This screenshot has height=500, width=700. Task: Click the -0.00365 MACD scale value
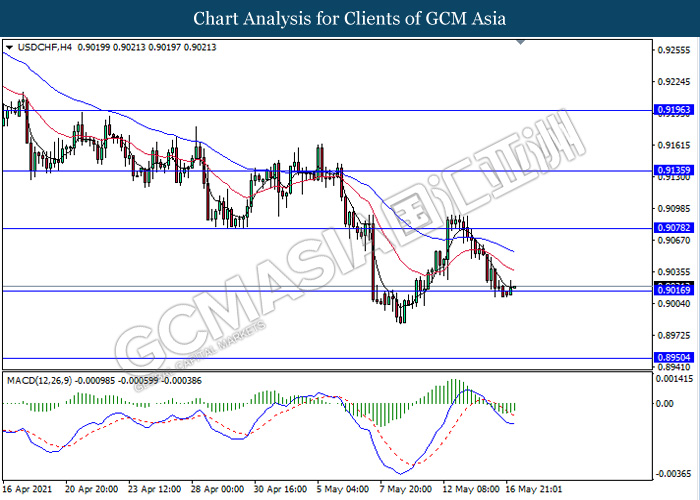[673, 474]
